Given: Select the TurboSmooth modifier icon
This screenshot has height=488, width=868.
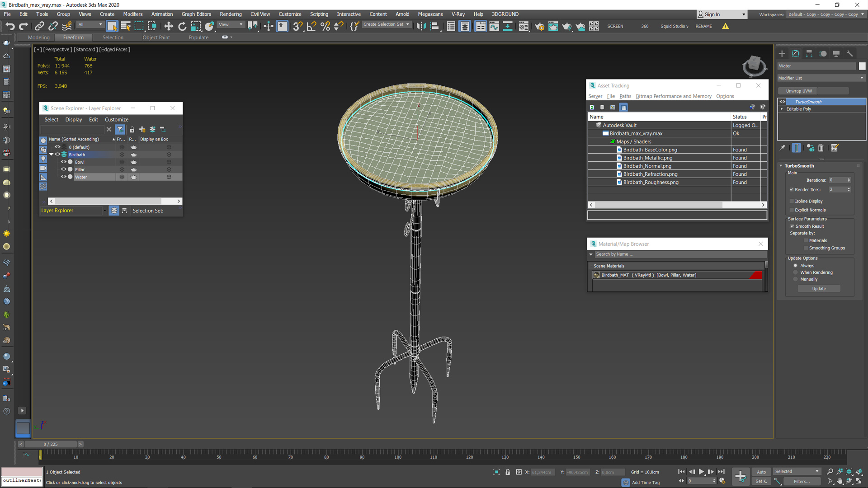Looking at the screenshot, I should click(x=783, y=101).
